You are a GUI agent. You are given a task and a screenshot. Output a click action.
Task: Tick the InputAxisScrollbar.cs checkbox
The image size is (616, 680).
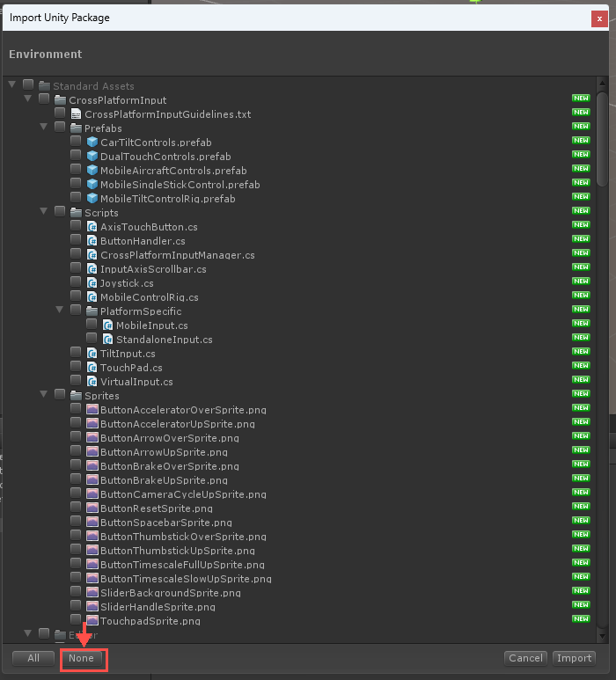pos(76,267)
